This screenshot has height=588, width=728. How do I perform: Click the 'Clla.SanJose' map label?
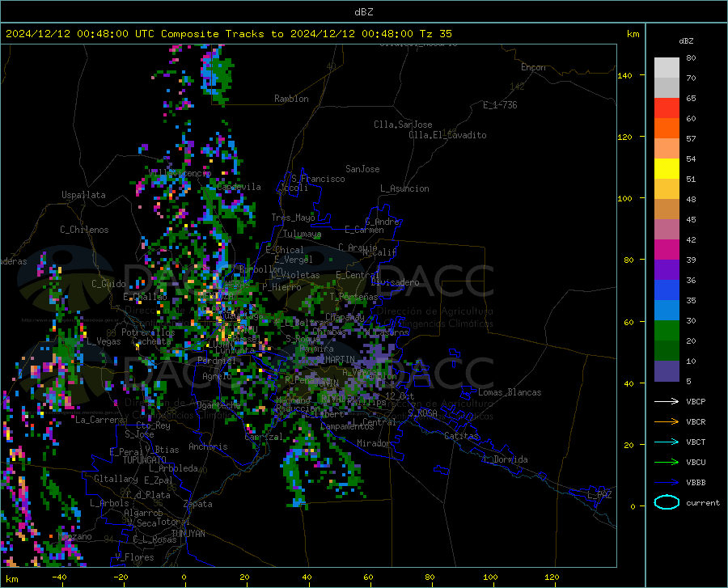pos(403,125)
